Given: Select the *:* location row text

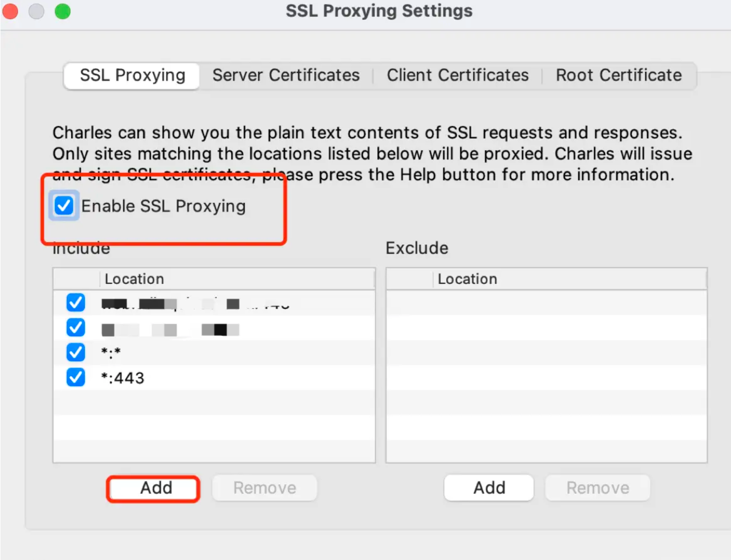Looking at the screenshot, I should pos(111,353).
